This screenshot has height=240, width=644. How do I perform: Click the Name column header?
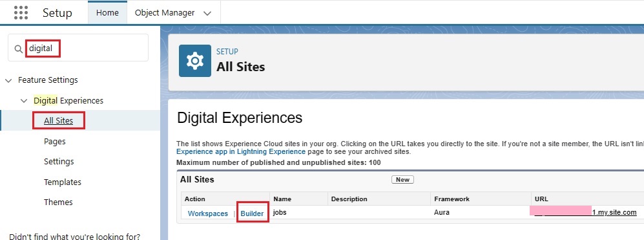[282, 199]
